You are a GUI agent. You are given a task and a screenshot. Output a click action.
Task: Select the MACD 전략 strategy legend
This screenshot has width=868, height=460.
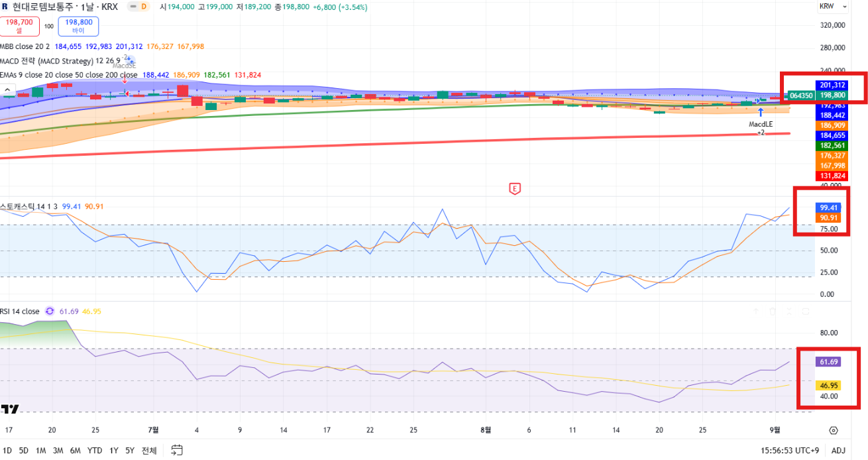click(60, 61)
